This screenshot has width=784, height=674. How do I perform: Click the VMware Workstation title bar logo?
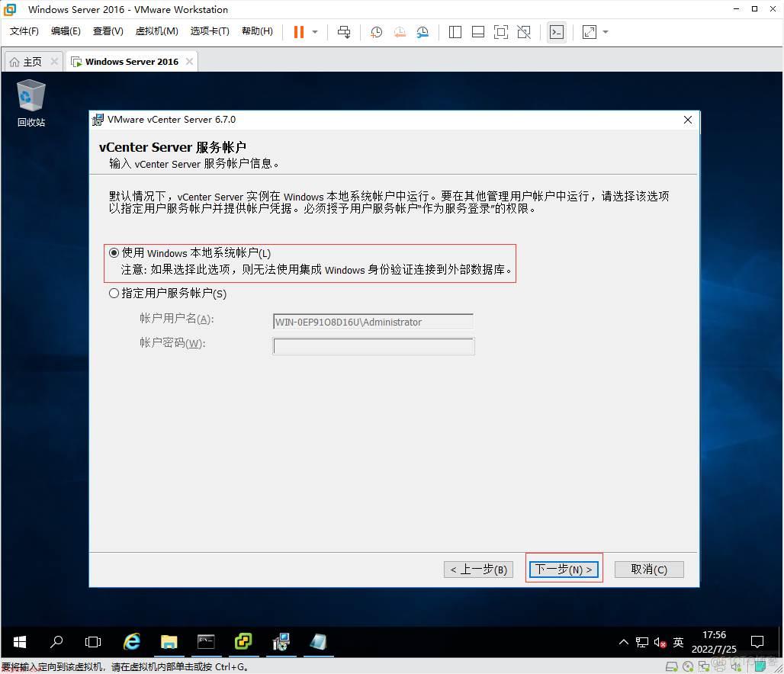[x=10, y=9]
